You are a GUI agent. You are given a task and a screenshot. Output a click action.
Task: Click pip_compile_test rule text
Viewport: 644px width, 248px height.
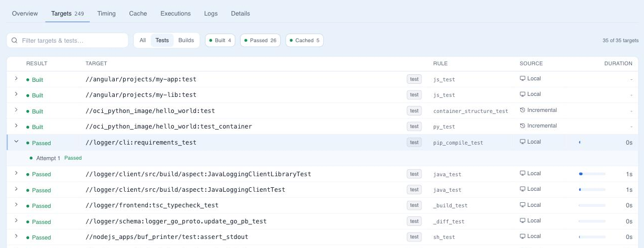coord(458,143)
